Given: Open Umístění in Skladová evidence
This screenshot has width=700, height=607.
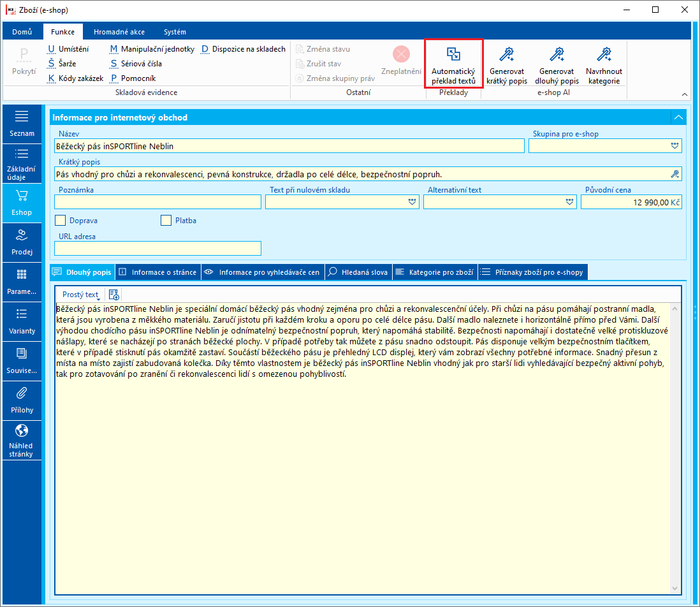Looking at the screenshot, I should tap(68, 49).
